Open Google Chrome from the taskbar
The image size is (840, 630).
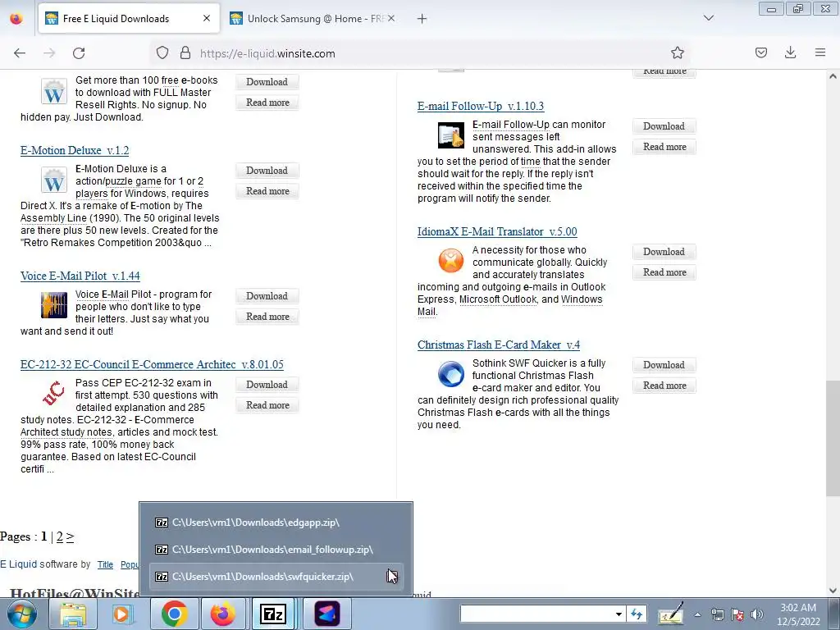click(x=174, y=614)
